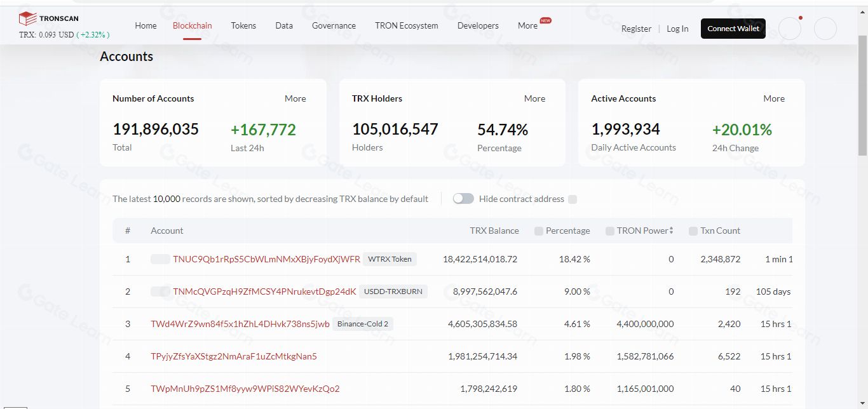Go to the Home menu item
This screenshot has height=409, width=868.
[x=146, y=26]
